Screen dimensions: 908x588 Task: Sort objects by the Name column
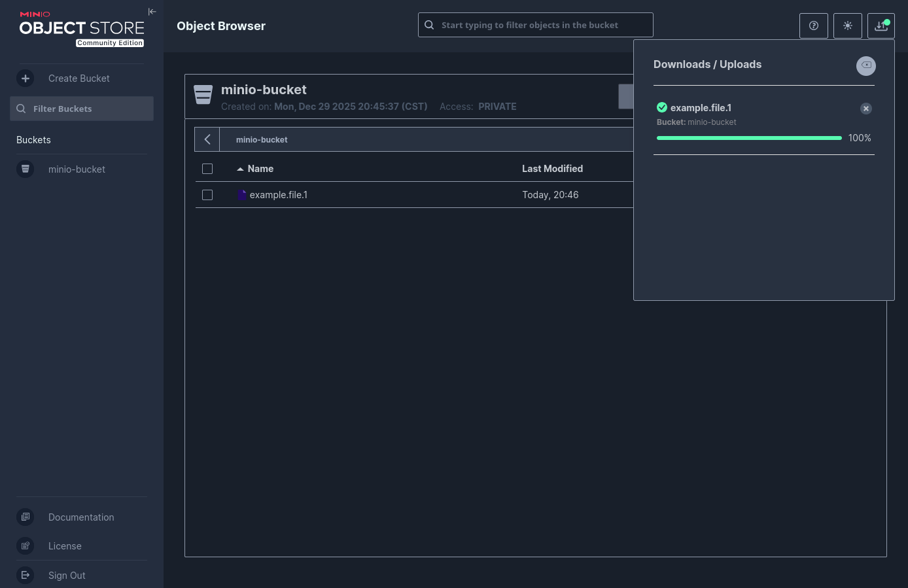click(260, 169)
